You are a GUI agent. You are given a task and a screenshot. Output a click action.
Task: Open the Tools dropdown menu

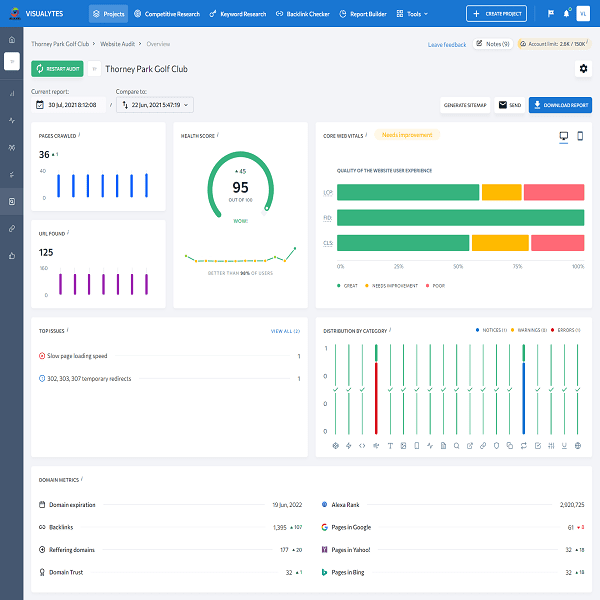[414, 14]
